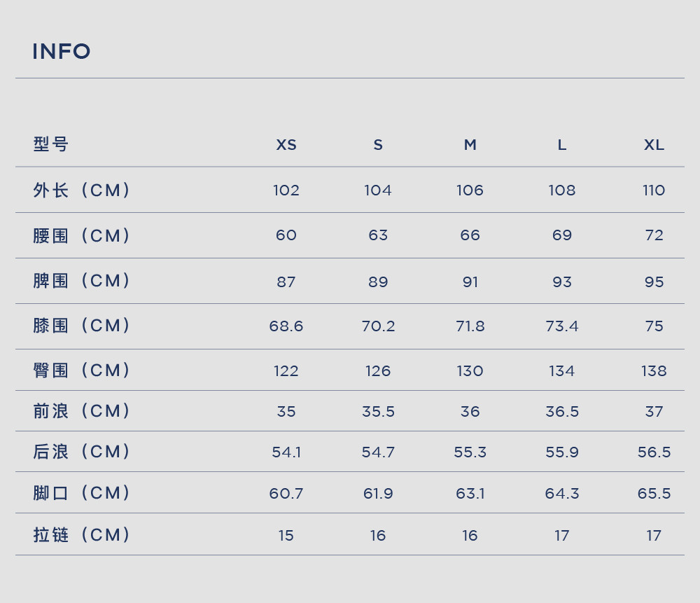Select the XS size column header
The width and height of the screenshot is (700, 603).
(286, 145)
